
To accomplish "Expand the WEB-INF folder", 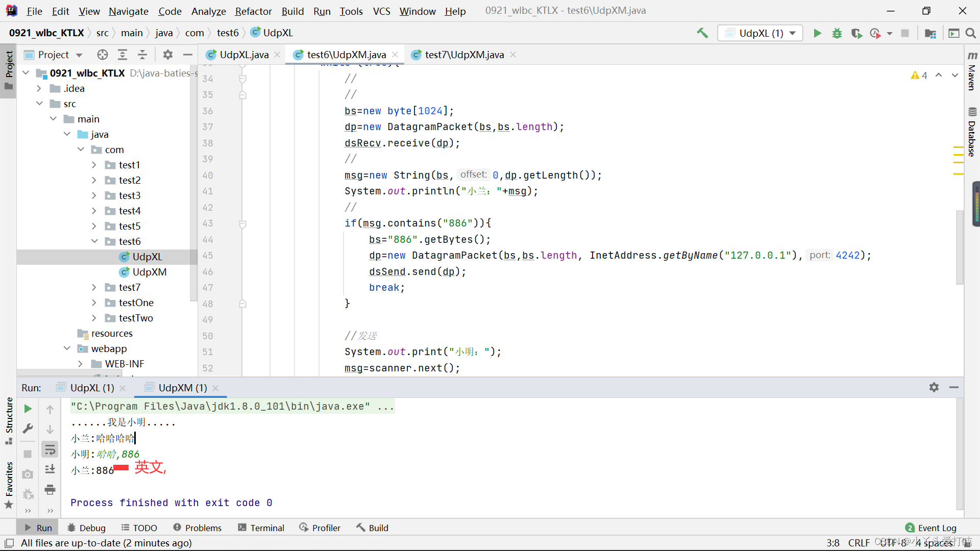I will [x=81, y=364].
